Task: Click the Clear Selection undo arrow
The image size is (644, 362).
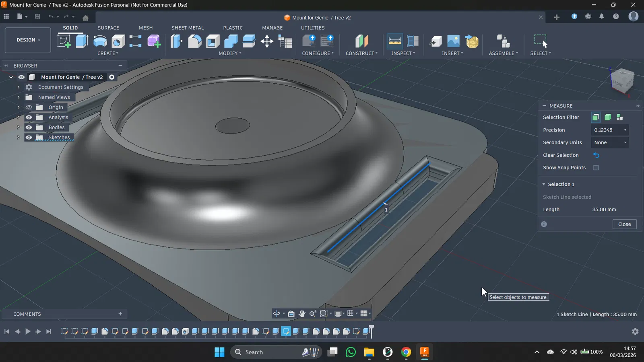Action: coord(596,155)
